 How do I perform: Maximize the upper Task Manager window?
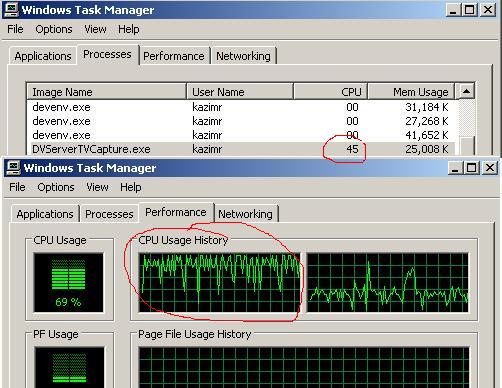pos(469,10)
